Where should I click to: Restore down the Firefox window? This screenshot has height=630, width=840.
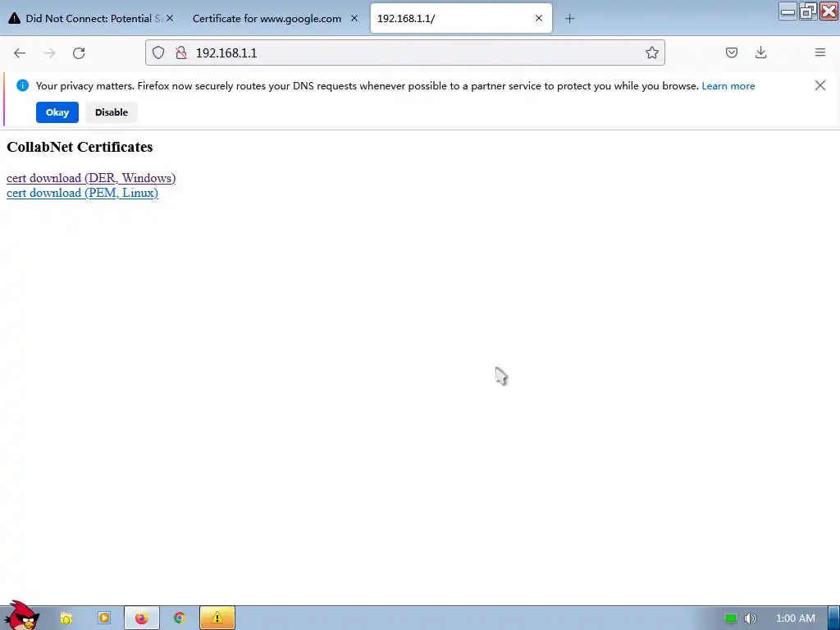tap(808, 11)
